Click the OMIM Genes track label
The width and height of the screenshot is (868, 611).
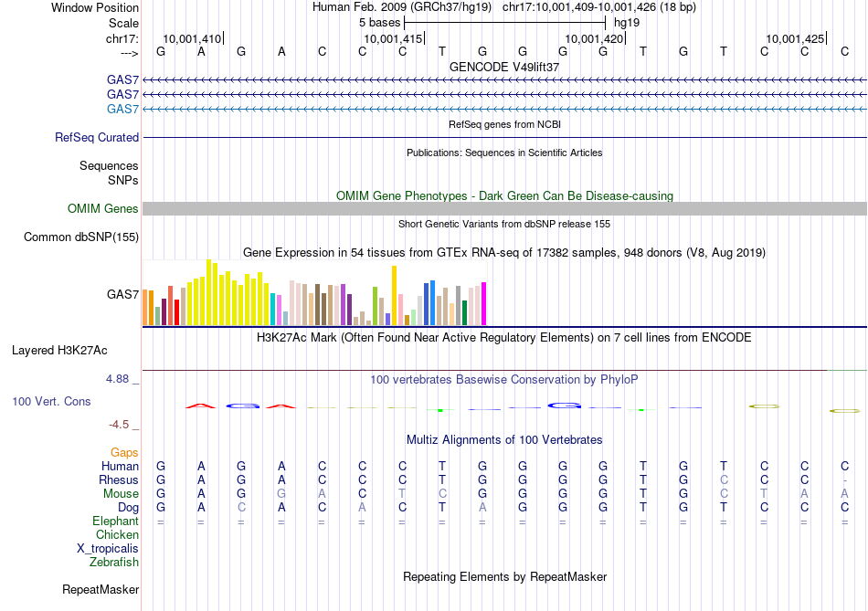pos(103,208)
